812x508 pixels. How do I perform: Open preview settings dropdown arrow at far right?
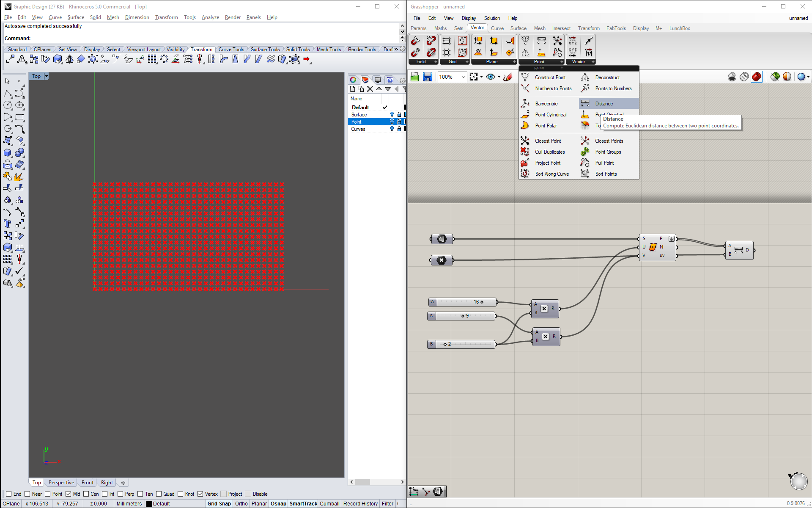[x=808, y=77]
